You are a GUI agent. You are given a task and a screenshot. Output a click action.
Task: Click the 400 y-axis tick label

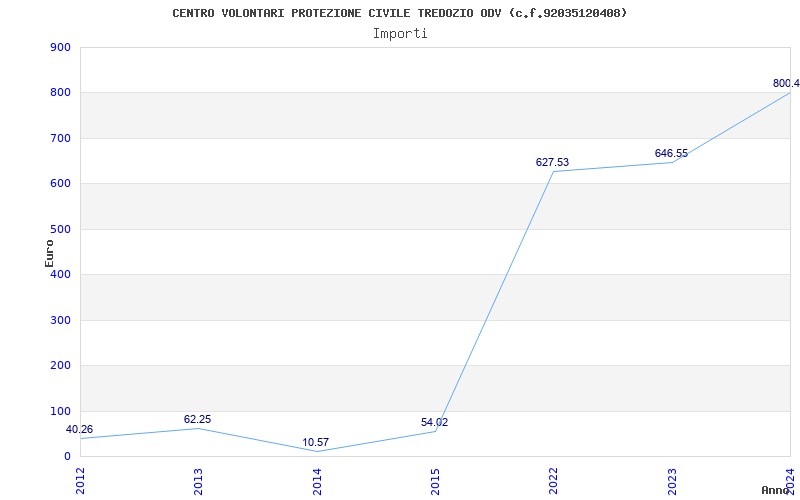point(60,274)
